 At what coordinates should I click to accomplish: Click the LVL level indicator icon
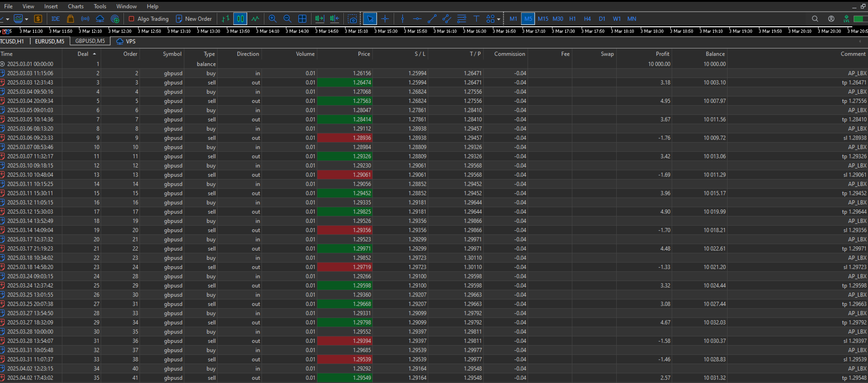pyautogui.click(x=846, y=19)
